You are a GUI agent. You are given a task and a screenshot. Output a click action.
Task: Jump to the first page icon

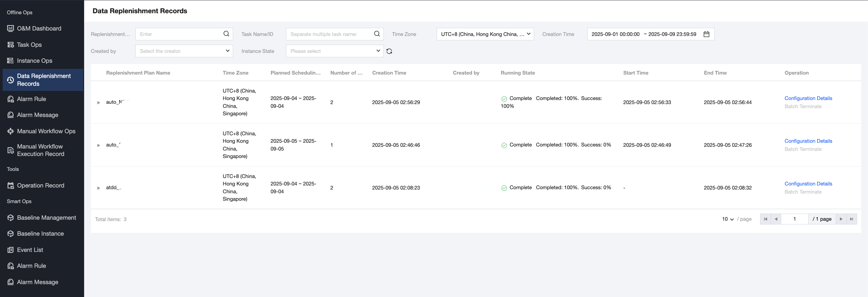pyautogui.click(x=766, y=219)
